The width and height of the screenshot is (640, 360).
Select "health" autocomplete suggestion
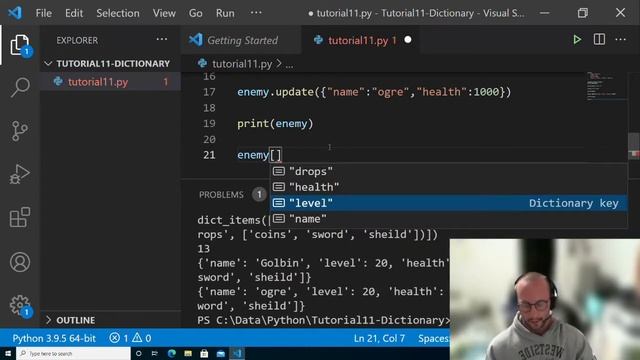click(448, 187)
